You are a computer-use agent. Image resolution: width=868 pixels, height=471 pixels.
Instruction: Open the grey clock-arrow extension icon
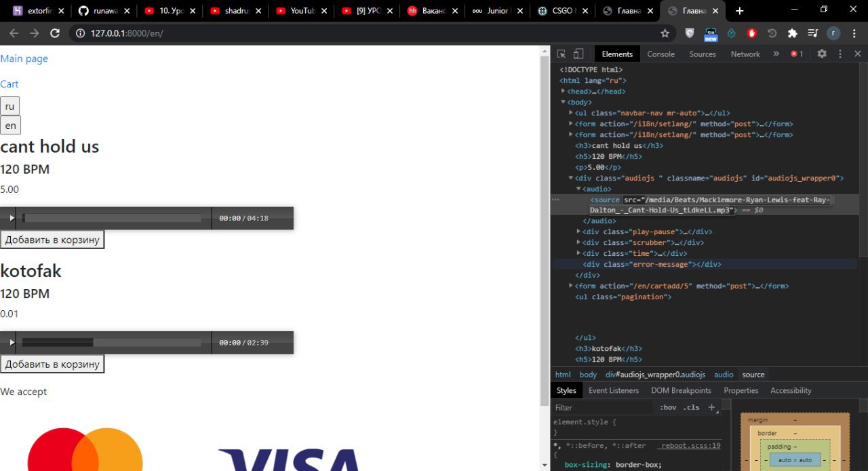(x=772, y=33)
